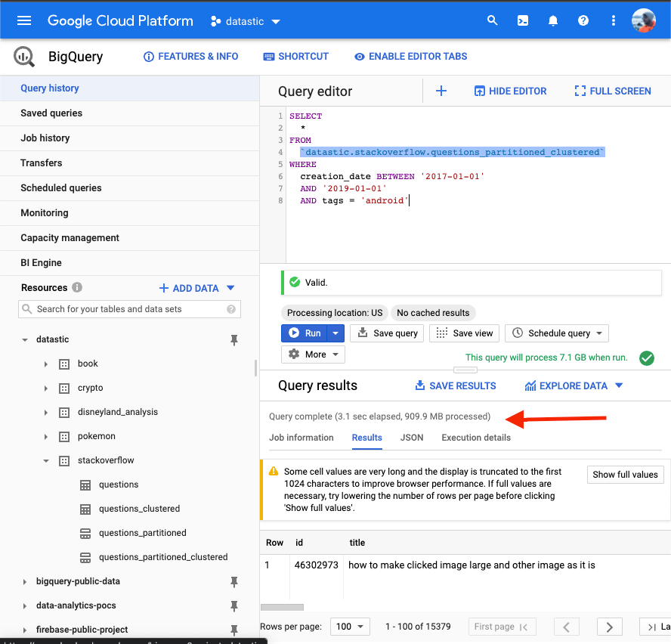671x644 pixels.
Task: Open the hamburger navigation menu
Action: pos(24,20)
